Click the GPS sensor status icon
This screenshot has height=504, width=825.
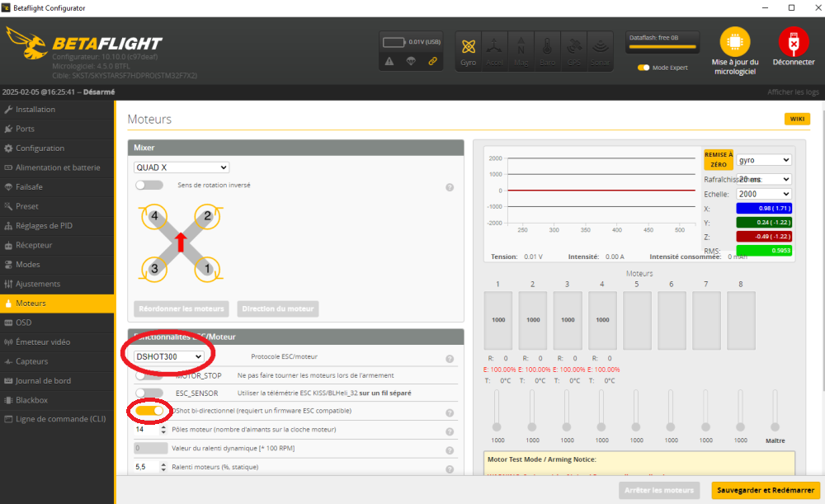(x=575, y=50)
